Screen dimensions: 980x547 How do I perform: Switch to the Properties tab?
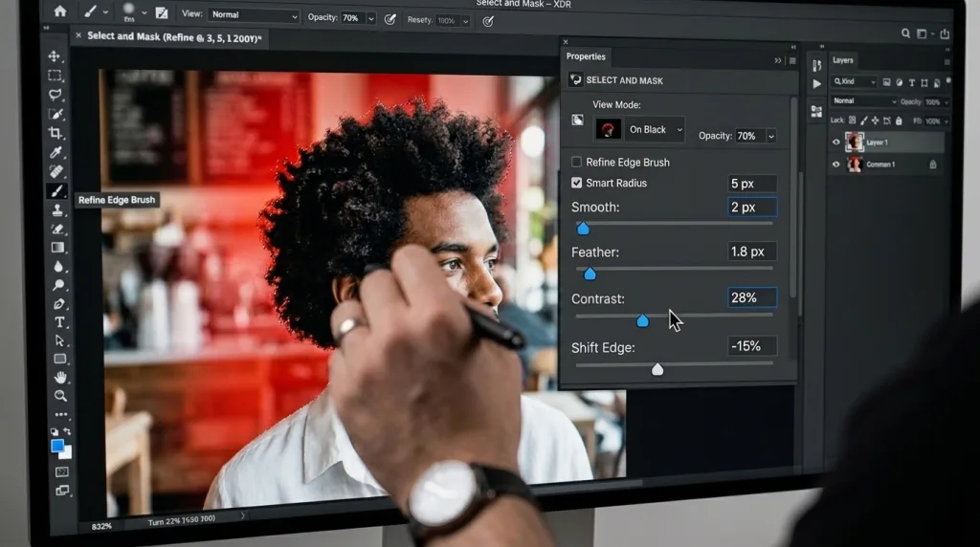(586, 56)
